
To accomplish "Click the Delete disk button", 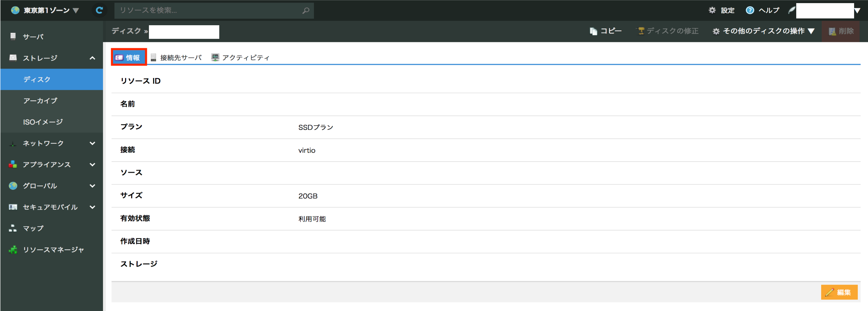I will (841, 31).
